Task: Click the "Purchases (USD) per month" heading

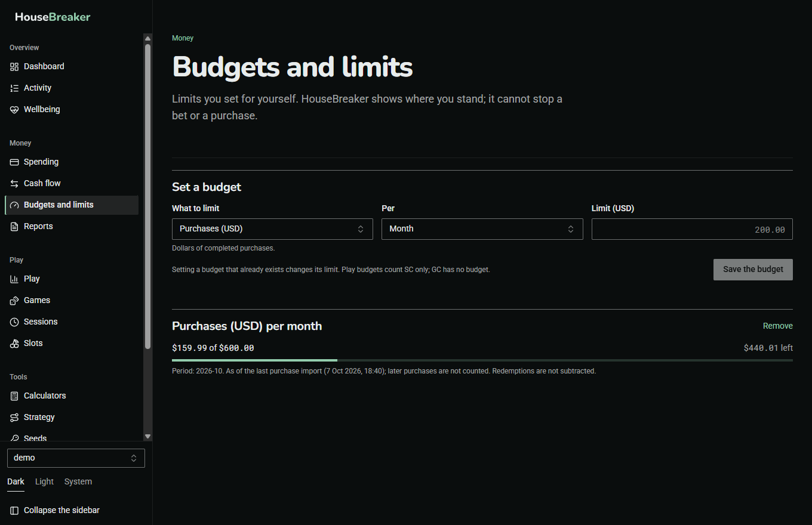Action: click(x=247, y=326)
